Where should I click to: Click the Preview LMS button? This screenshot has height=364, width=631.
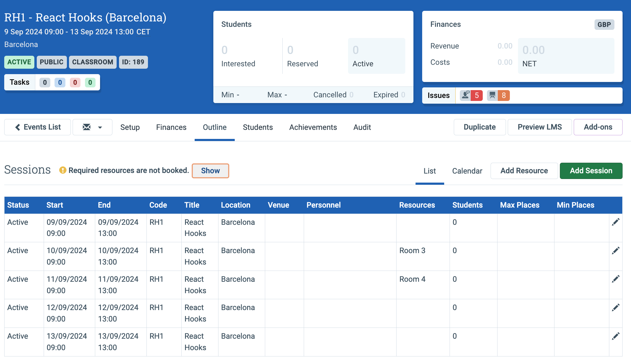(x=540, y=127)
